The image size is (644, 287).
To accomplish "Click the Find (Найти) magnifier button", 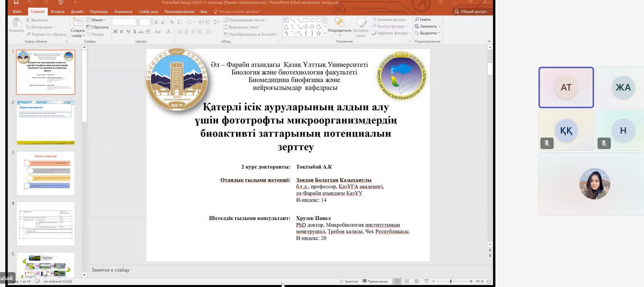I will (423, 19).
